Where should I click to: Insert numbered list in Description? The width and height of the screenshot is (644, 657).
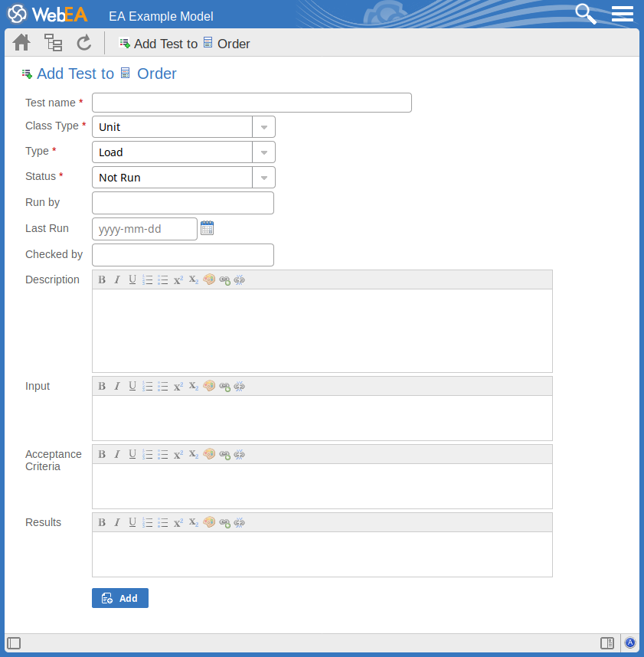tap(148, 280)
